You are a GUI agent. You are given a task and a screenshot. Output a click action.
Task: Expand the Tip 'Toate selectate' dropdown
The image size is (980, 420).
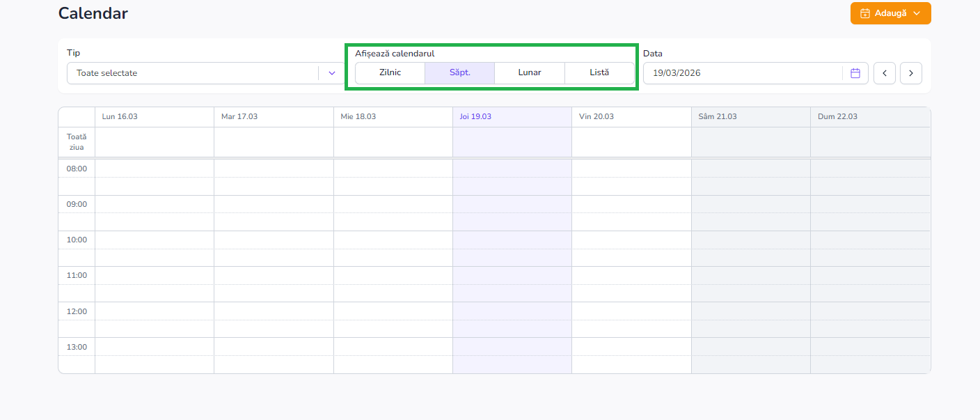[x=332, y=73]
